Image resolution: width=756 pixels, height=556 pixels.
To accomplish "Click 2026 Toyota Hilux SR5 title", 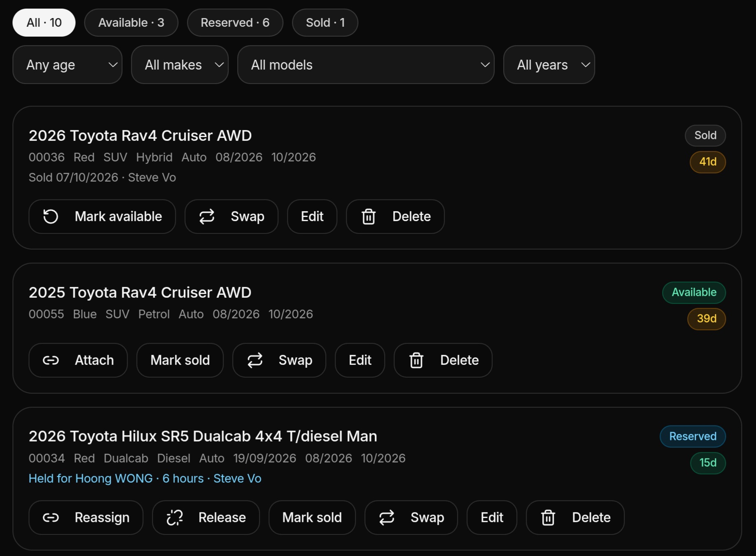I will 203,437.
